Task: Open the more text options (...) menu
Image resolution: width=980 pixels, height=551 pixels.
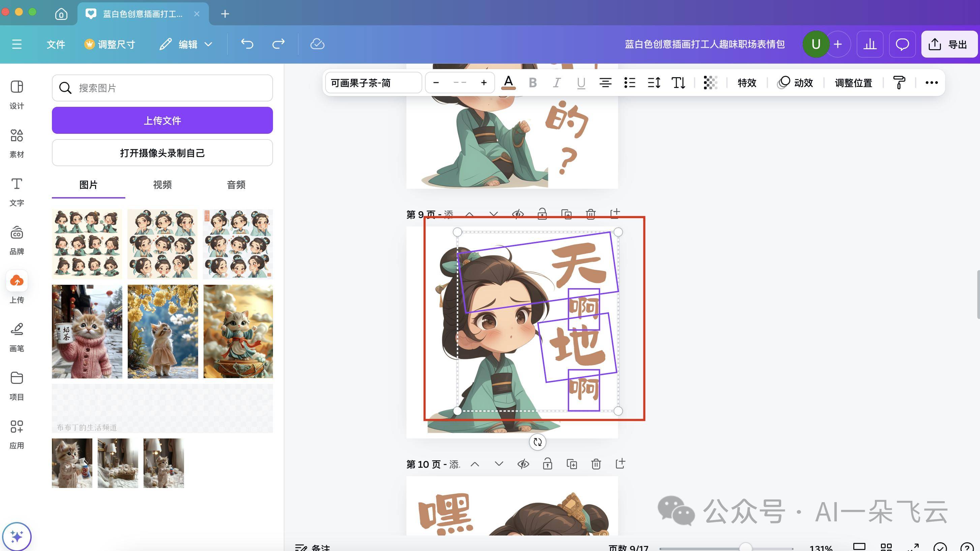Action: (931, 83)
